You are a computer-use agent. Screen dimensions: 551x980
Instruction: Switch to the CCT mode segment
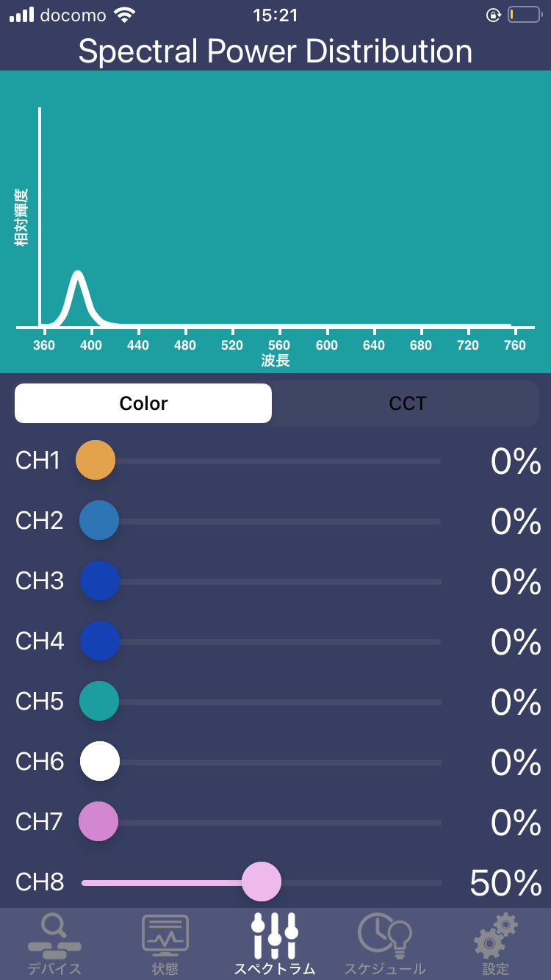click(x=407, y=403)
